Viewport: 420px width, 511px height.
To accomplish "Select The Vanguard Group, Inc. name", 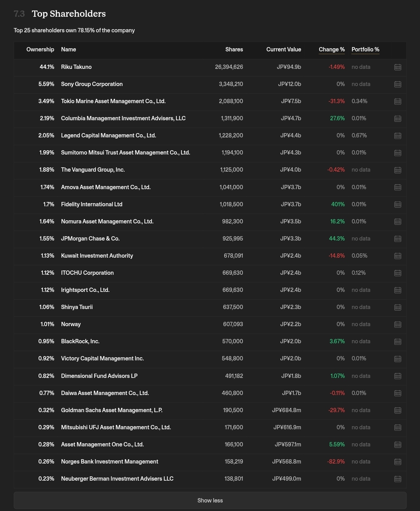I will 93,170.
